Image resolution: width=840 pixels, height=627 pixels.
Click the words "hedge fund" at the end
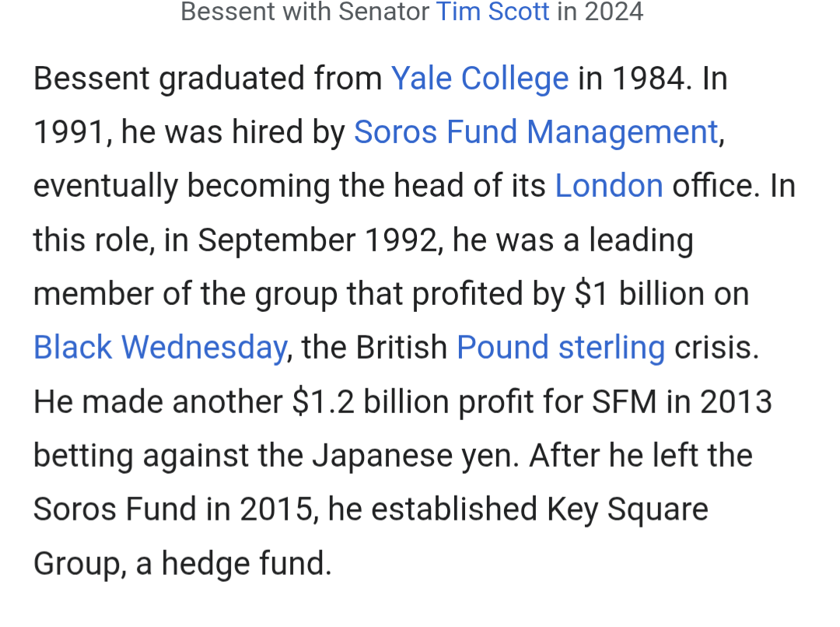(x=246, y=563)
